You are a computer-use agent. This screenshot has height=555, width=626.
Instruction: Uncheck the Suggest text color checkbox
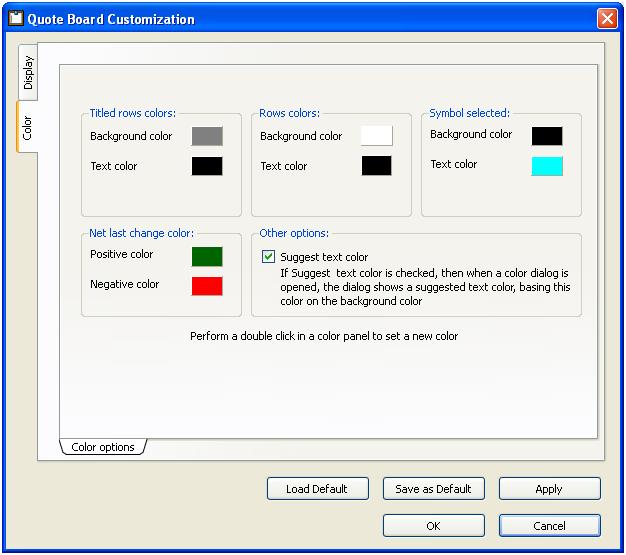click(x=268, y=257)
